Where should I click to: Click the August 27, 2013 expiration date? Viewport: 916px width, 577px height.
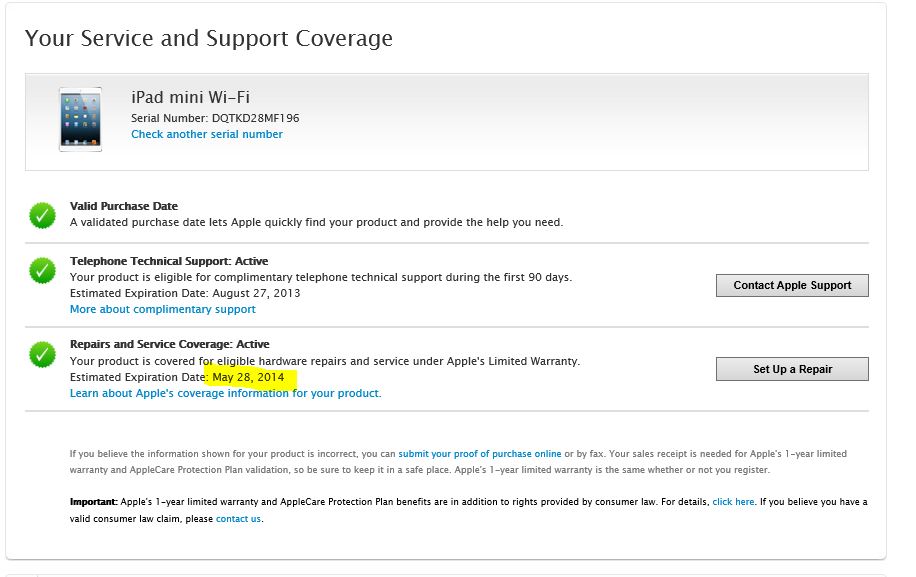[x=256, y=293]
